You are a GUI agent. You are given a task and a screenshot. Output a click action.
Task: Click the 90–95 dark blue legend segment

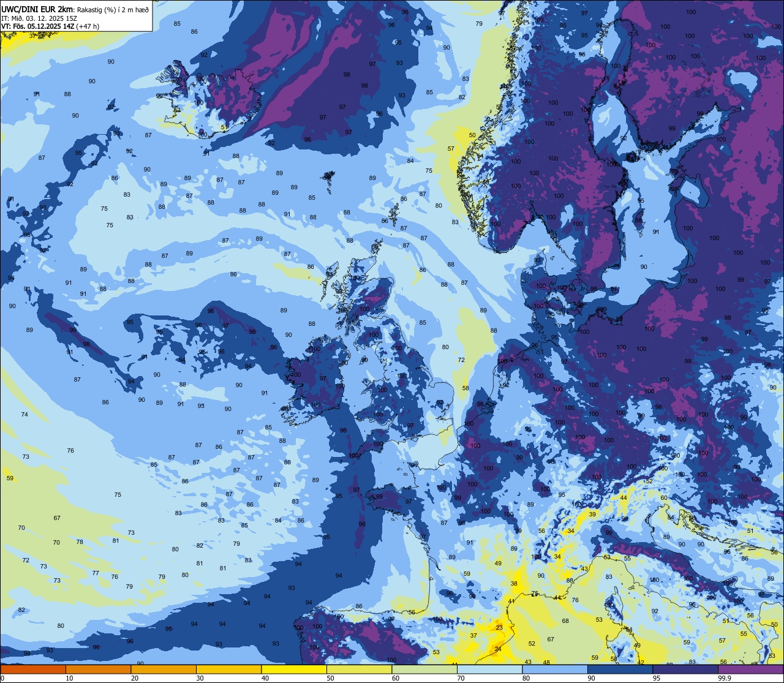(620, 669)
